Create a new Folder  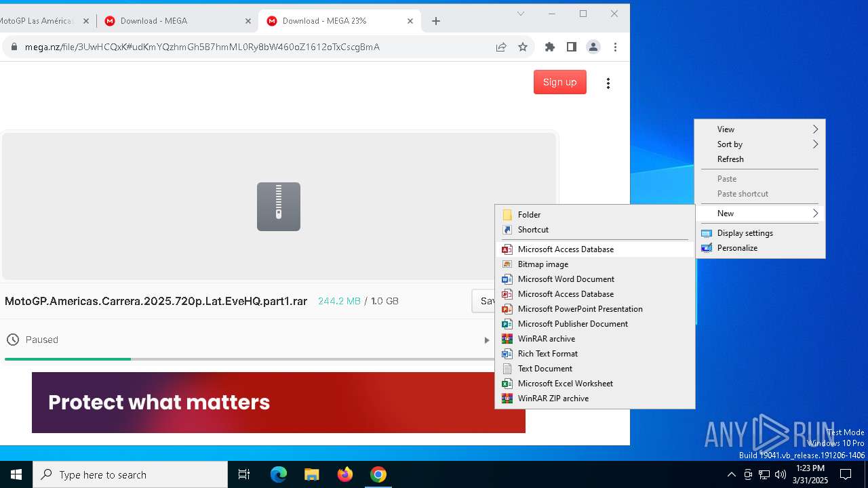pos(595,215)
